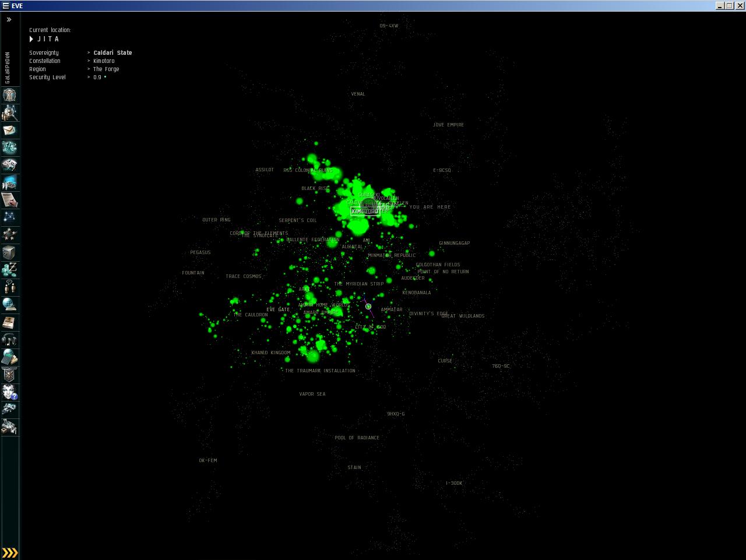The image size is (746, 560).
Task: Click the STAIN region label
Action: [x=354, y=467]
